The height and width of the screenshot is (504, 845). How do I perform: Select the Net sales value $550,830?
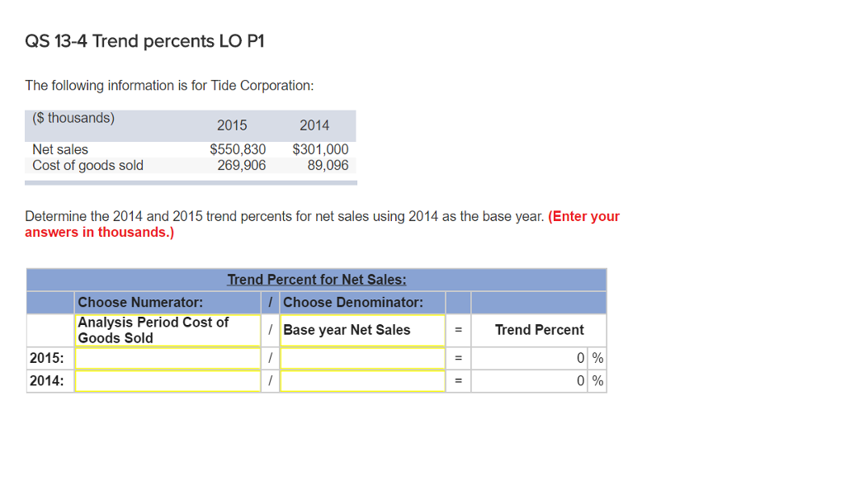tap(239, 149)
